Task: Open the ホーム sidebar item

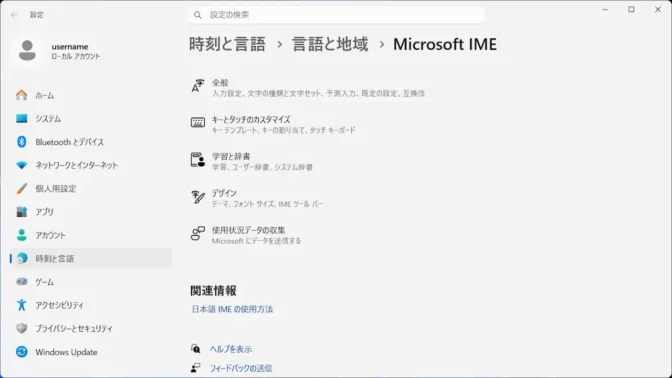Action: tap(91, 95)
